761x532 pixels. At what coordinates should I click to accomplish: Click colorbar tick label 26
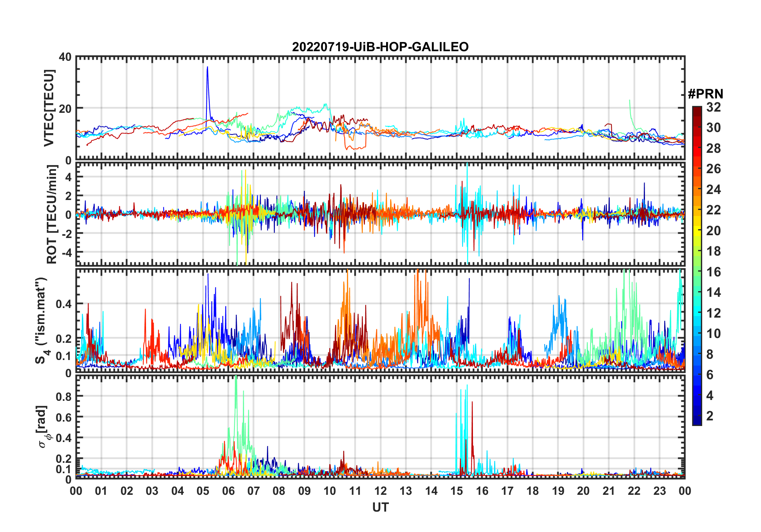(713, 169)
